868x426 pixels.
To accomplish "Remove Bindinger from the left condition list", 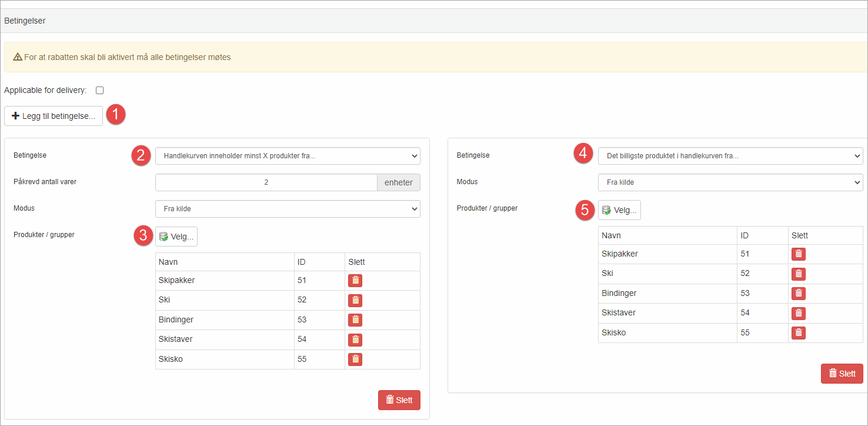I will (x=355, y=320).
